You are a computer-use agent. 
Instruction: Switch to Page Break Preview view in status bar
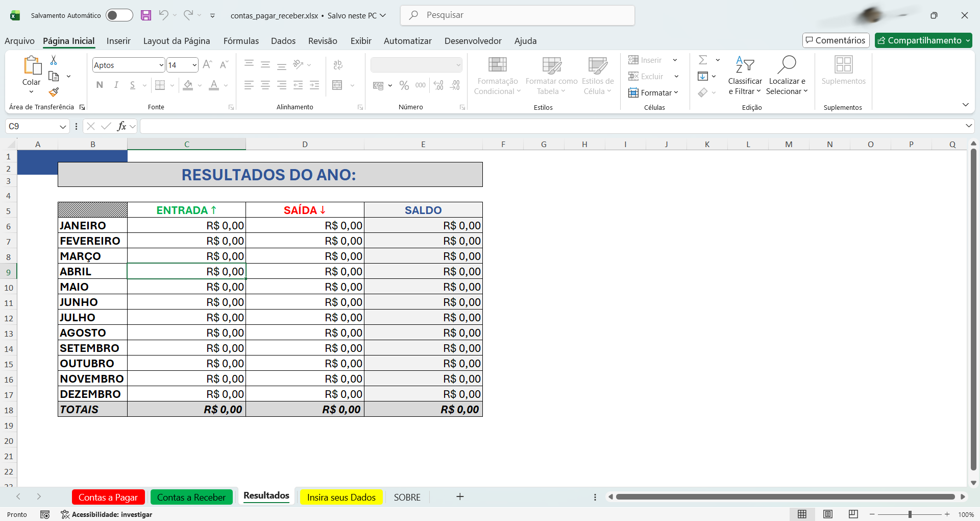853,514
